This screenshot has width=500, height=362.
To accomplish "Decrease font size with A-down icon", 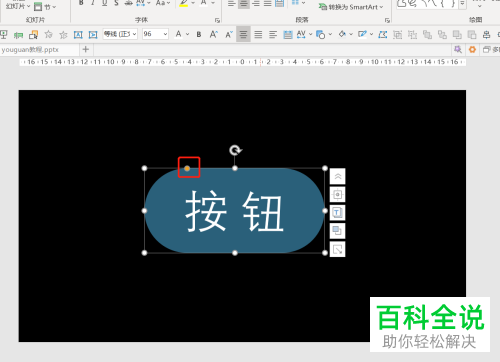I will click(x=229, y=34).
